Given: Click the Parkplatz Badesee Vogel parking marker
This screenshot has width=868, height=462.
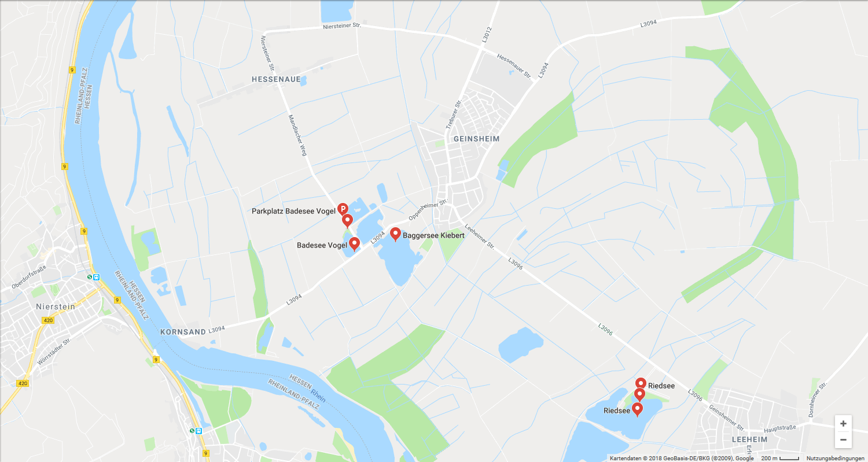Looking at the screenshot, I should pyautogui.click(x=343, y=209).
